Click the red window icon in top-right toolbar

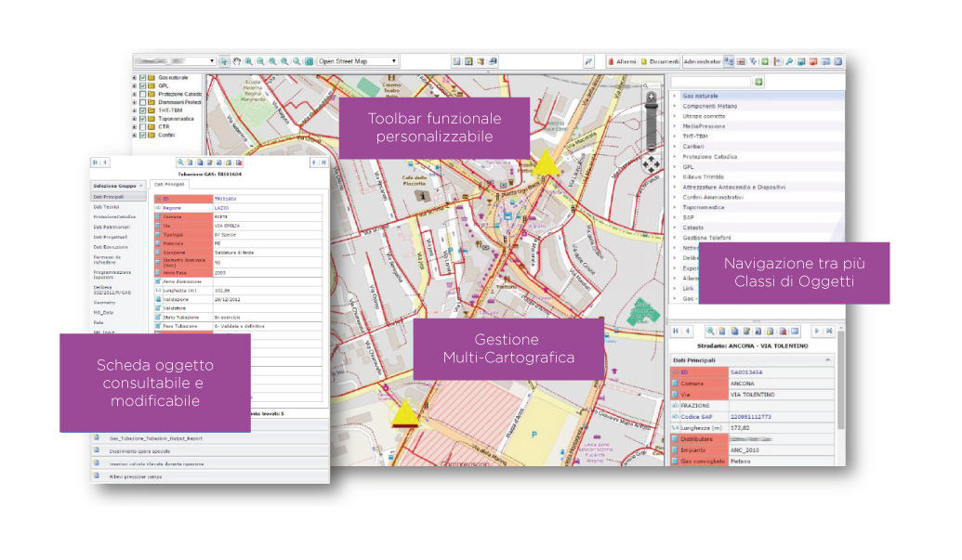tap(813, 61)
